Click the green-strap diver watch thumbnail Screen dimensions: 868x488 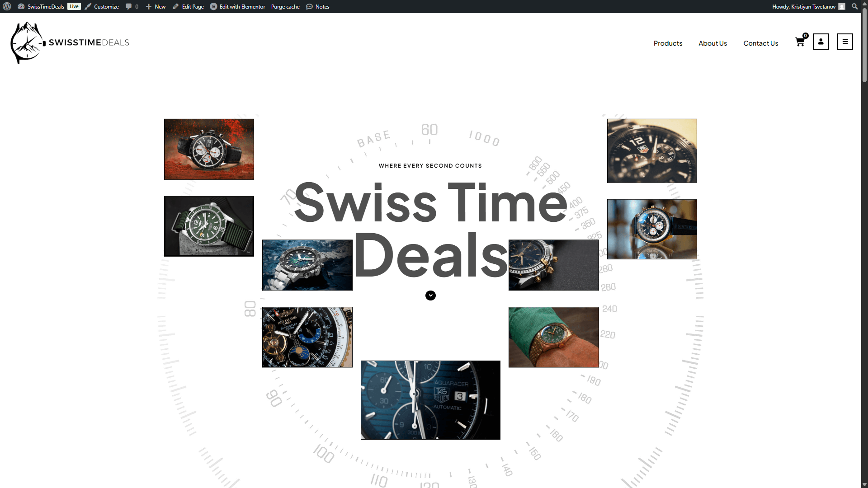(208, 226)
